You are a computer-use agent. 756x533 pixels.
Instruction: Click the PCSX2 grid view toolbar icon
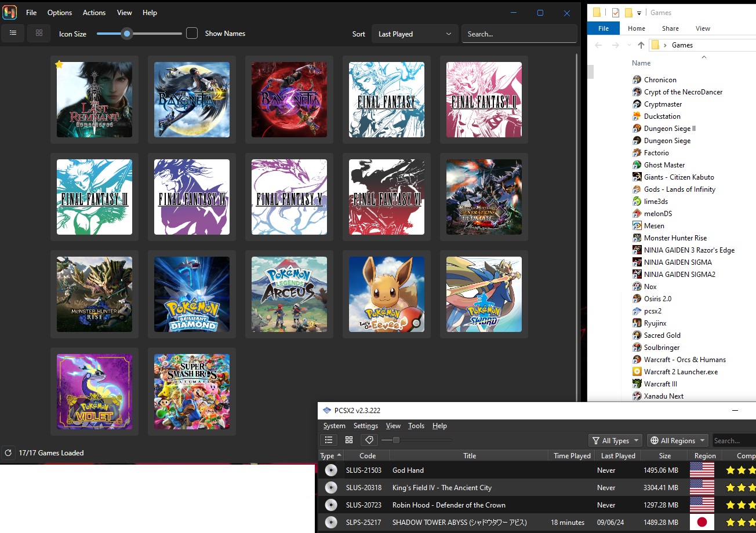tap(349, 440)
